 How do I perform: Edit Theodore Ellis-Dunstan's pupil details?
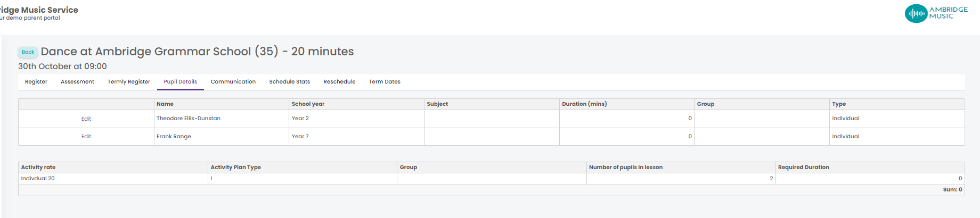point(86,119)
